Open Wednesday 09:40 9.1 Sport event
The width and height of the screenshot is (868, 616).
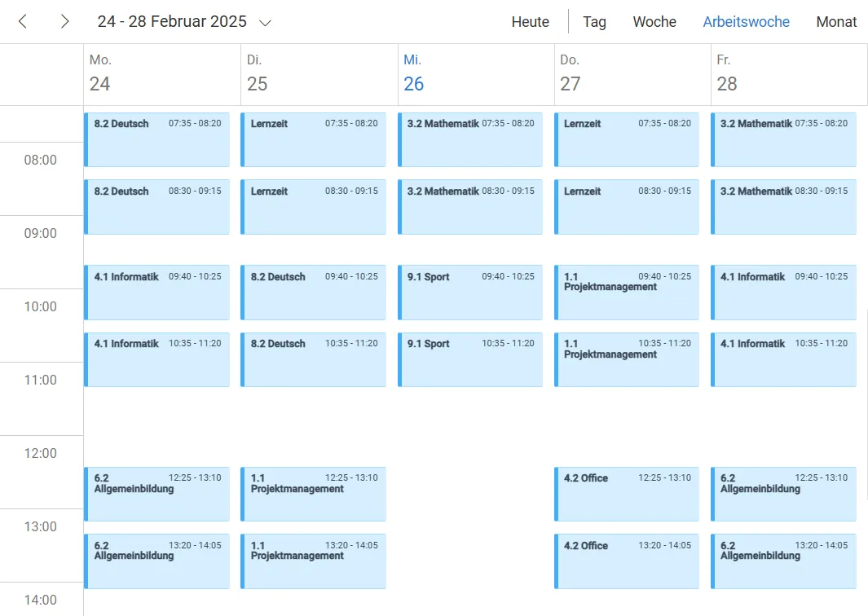point(470,293)
